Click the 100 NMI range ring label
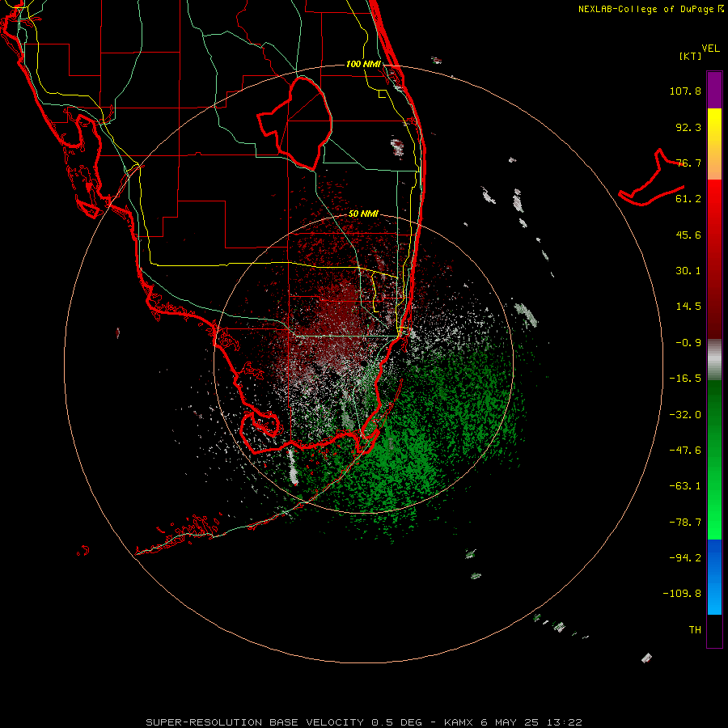The height and width of the screenshot is (728, 728). pyautogui.click(x=363, y=64)
